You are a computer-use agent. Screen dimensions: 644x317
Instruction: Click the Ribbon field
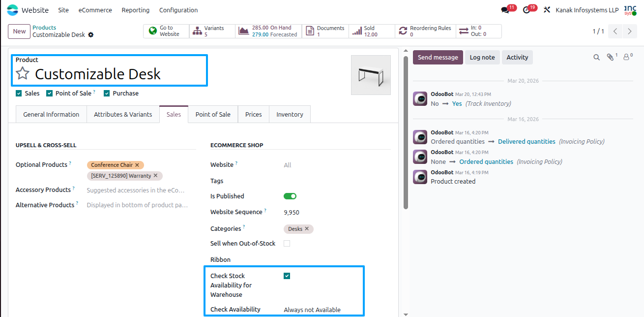tap(337, 259)
